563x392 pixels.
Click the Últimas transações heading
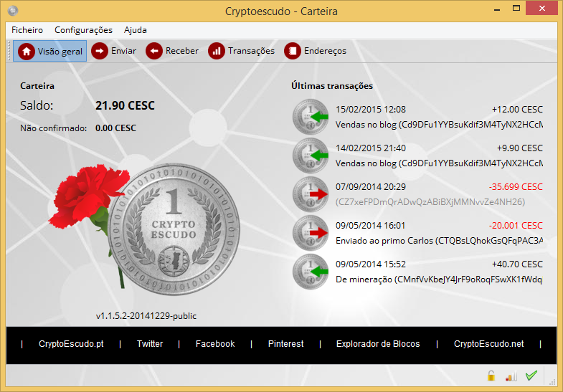tap(332, 86)
